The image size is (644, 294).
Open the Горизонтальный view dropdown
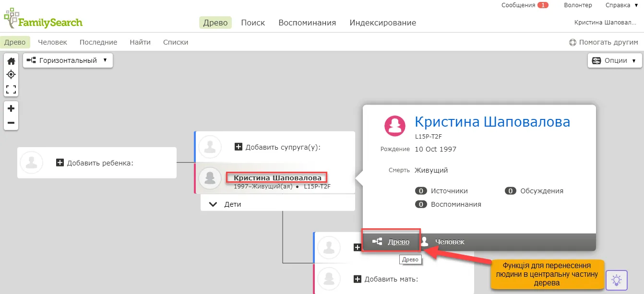pos(68,60)
